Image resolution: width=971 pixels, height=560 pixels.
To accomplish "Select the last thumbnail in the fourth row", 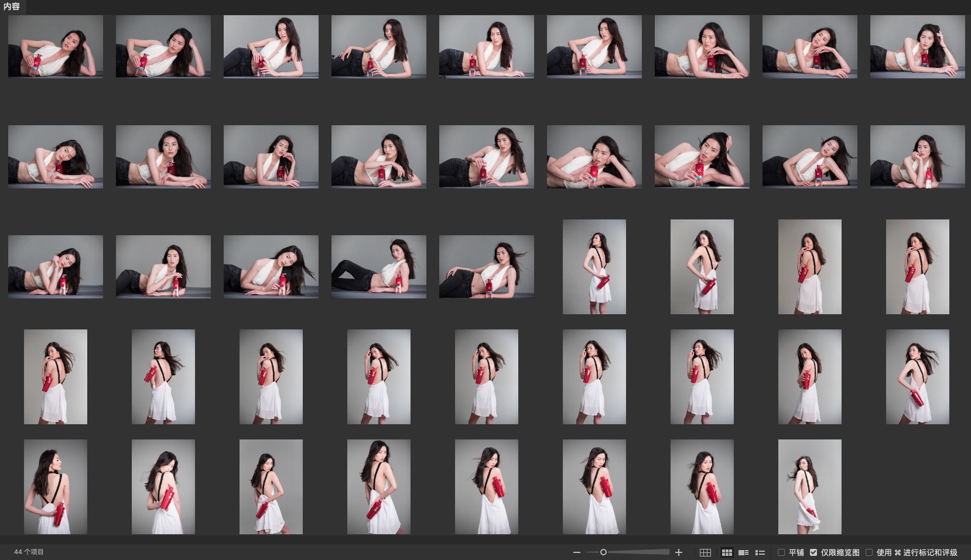I will [x=917, y=377].
